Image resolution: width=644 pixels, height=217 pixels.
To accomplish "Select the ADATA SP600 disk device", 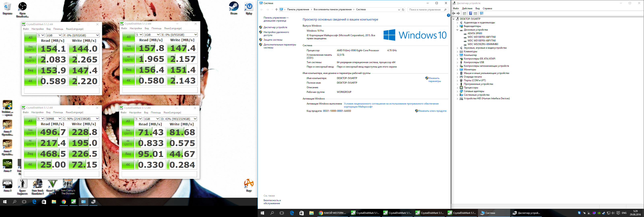I will (475, 34).
